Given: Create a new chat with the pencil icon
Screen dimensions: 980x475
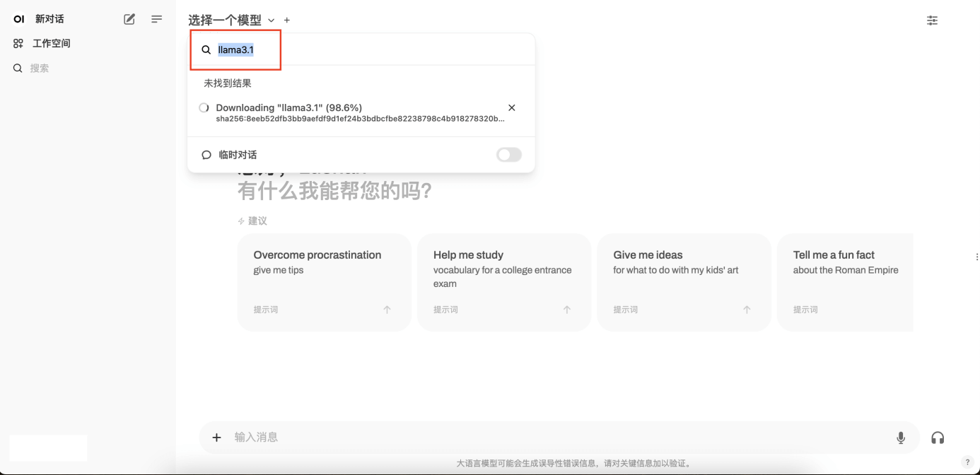Looking at the screenshot, I should pyautogui.click(x=129, y=19).
